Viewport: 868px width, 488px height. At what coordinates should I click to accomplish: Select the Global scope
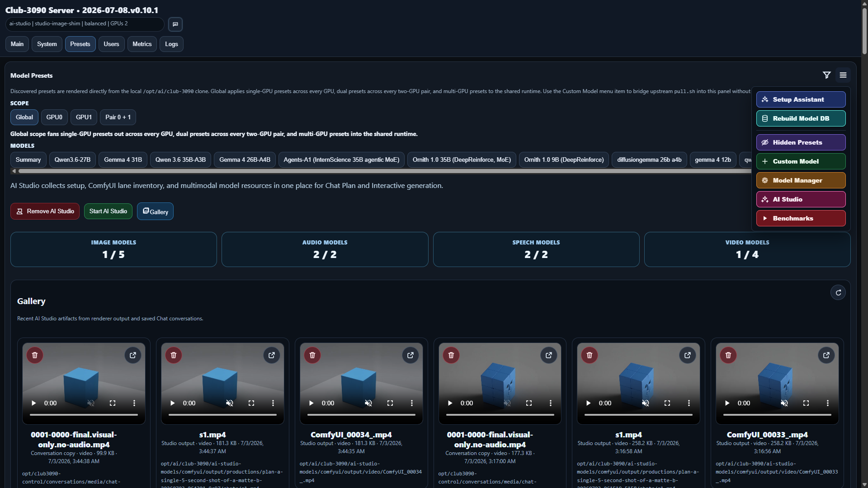tap(24, 117)
